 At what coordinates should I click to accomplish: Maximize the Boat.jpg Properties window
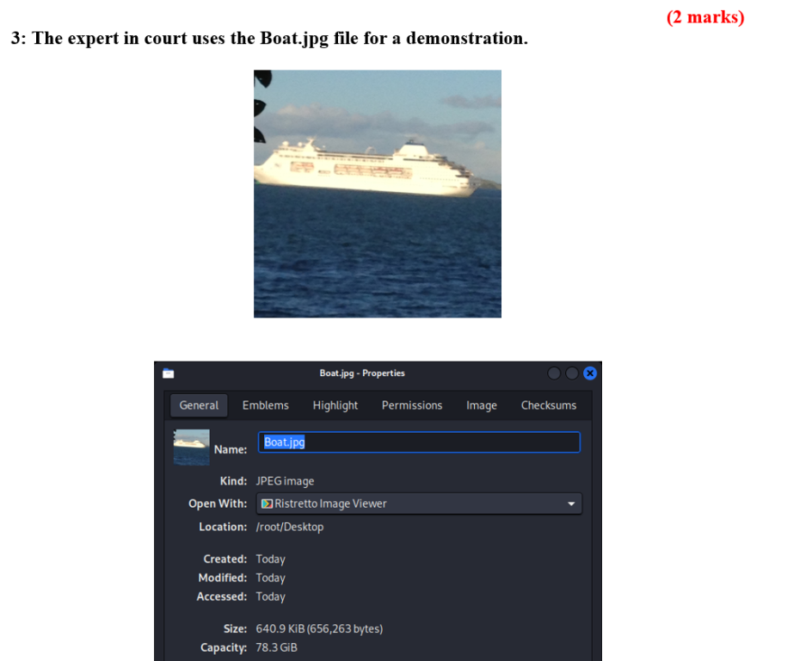click(572, 374)
